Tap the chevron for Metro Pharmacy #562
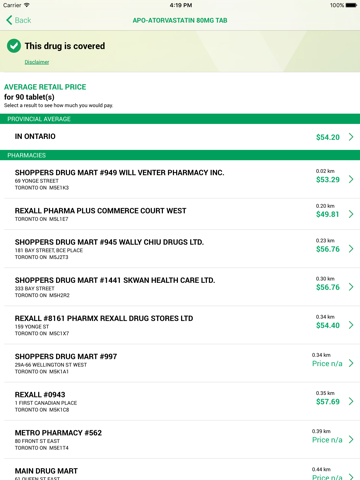This screenshot has height=480, width=360. [x=351, y=440]
